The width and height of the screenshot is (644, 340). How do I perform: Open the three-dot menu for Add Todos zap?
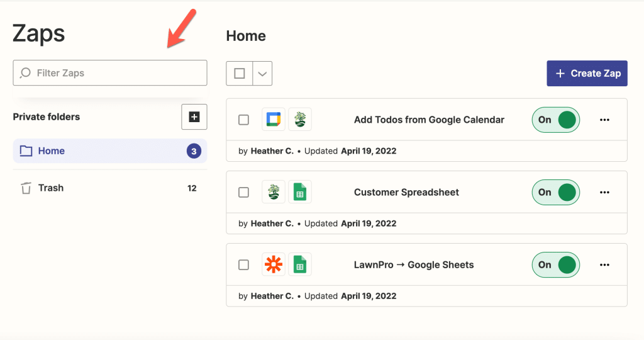coord(604,120)
